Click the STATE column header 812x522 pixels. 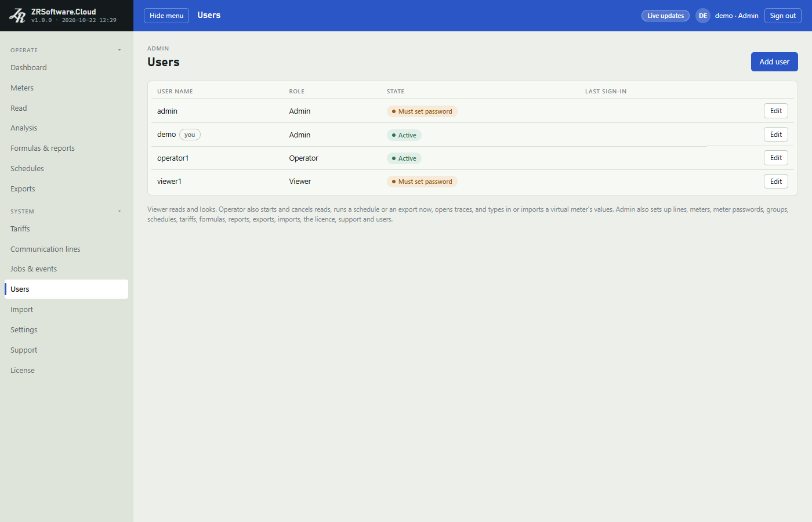(x=396, y=92)
